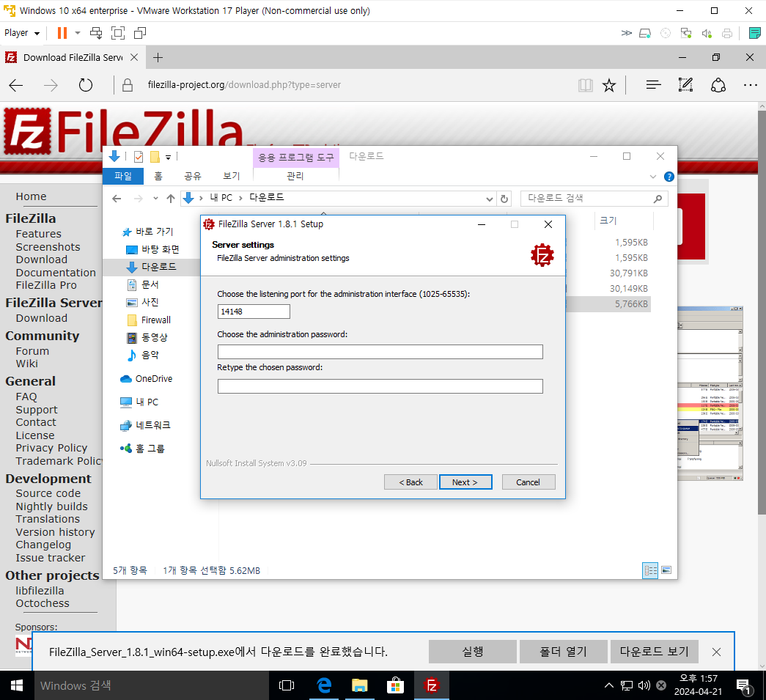
Task: Click the properties checkmark icon in Explorer title bar
Action: [x=139, y=157]
